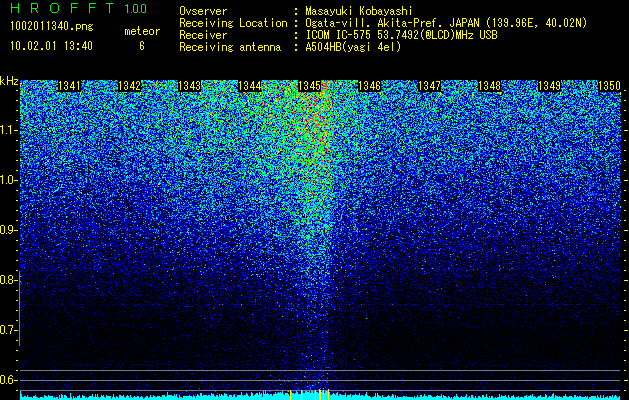
Task: Click the 1347 time label
Action: pos(429,86)
